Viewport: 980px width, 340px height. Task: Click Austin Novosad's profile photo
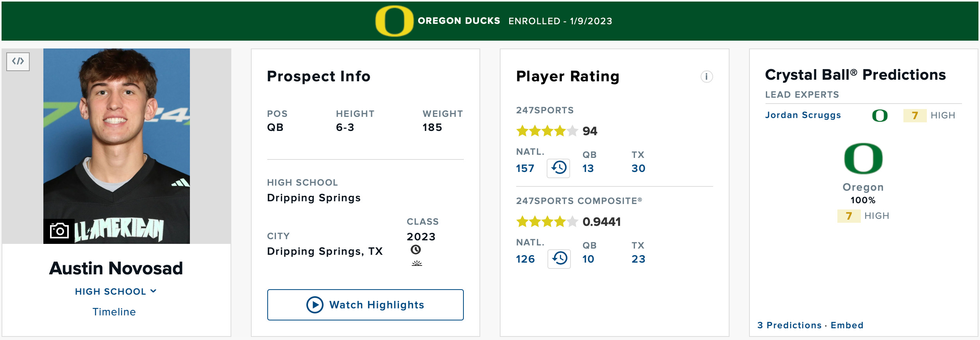(116, 146)
